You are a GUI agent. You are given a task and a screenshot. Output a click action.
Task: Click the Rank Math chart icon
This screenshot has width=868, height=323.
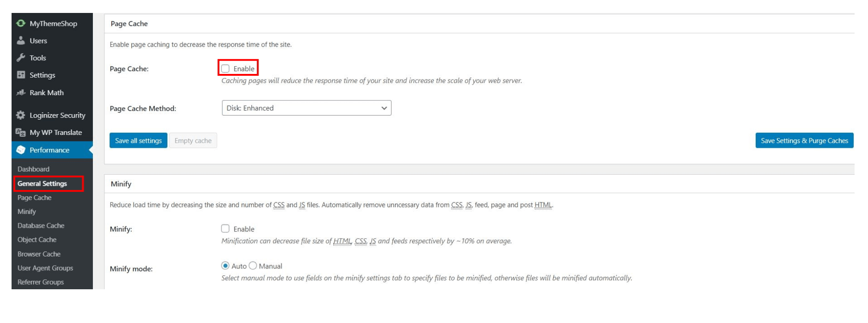point(21,92)
